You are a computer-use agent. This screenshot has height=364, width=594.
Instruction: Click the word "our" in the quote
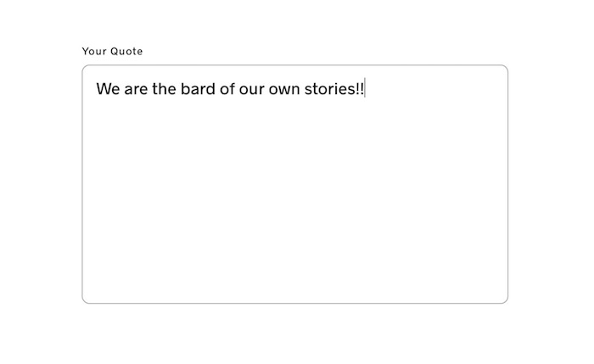point(251,89)
